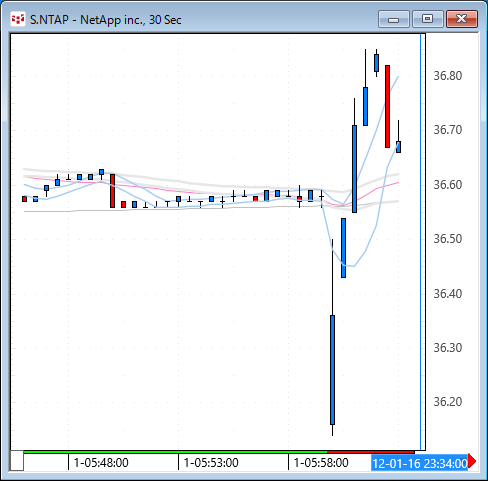Click the 1-05:48:00 time label
488x481 pixels.
[101, 463]
